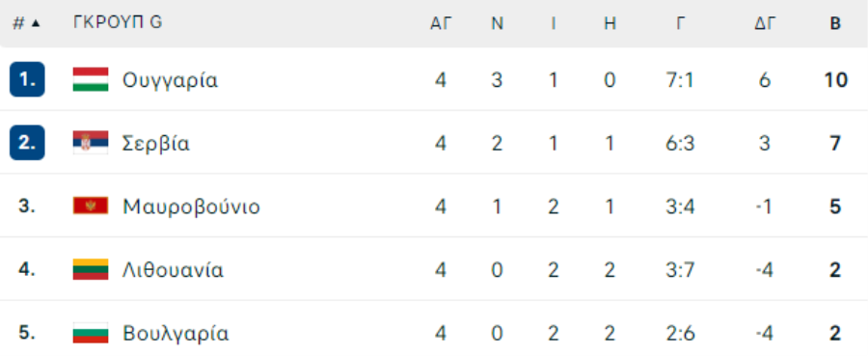
Task: Sort by the ΔΓ goal difference header
Action: pos(765,24)
